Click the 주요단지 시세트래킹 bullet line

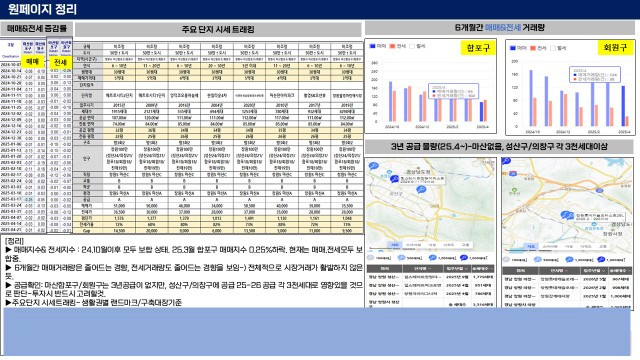click(94, 302)
